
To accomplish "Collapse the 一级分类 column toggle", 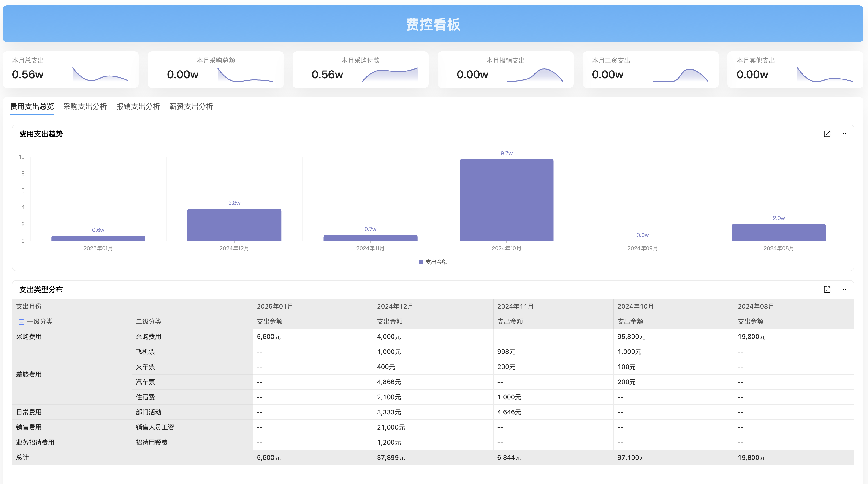I will click(x=21, y=322).
